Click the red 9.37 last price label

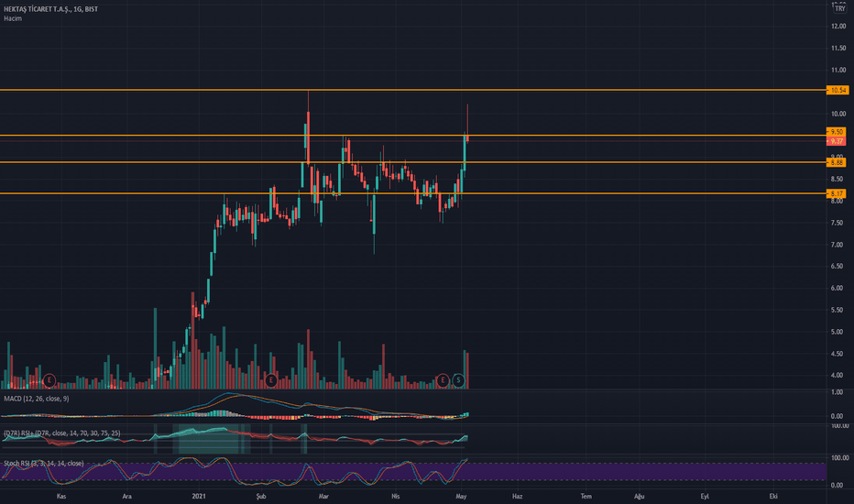837,141
